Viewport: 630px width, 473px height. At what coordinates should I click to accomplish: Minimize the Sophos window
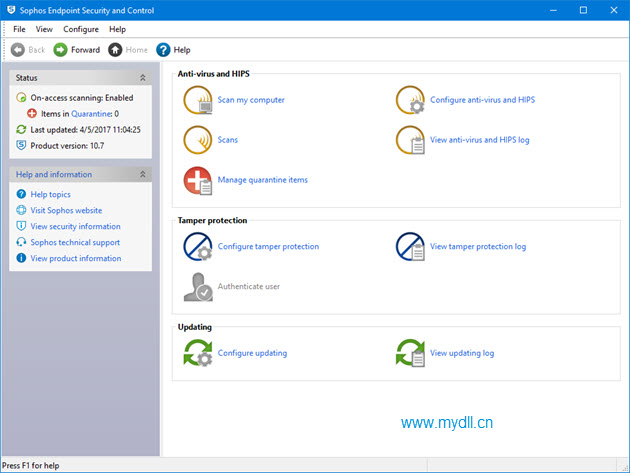point(553,10)
